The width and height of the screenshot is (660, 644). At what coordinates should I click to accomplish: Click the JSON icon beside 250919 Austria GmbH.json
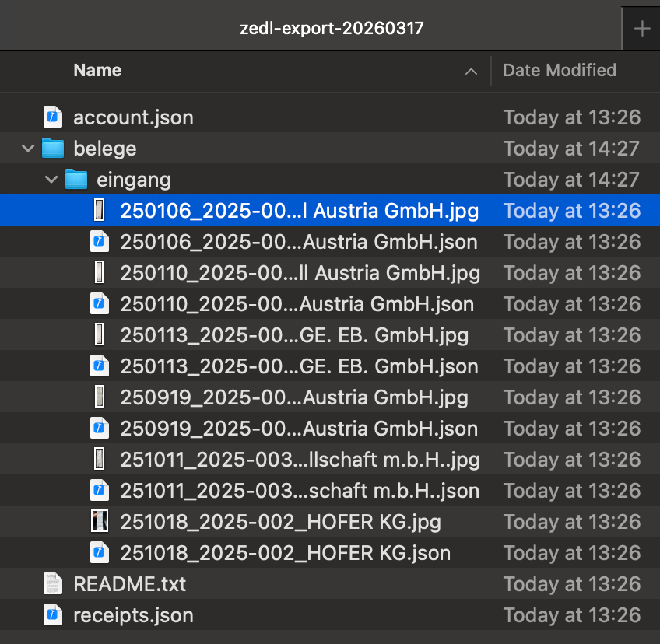tap(99, 428)
